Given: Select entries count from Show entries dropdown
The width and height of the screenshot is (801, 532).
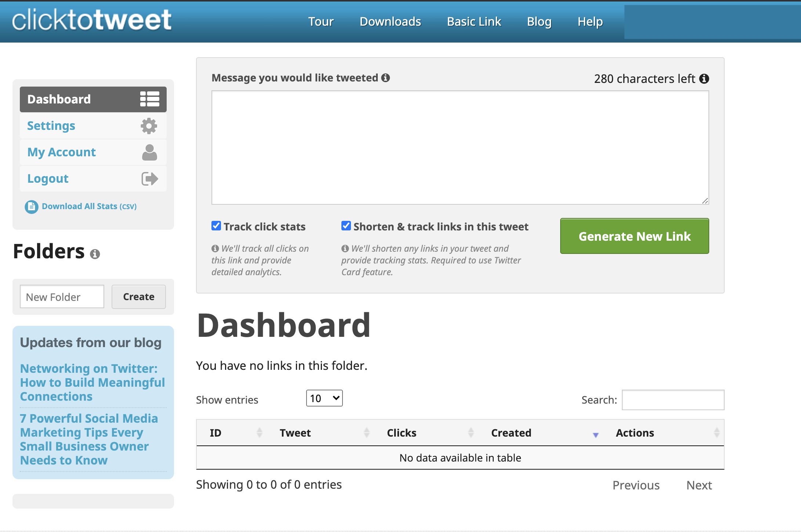Looking at the screenshot, I should point(324,398).
